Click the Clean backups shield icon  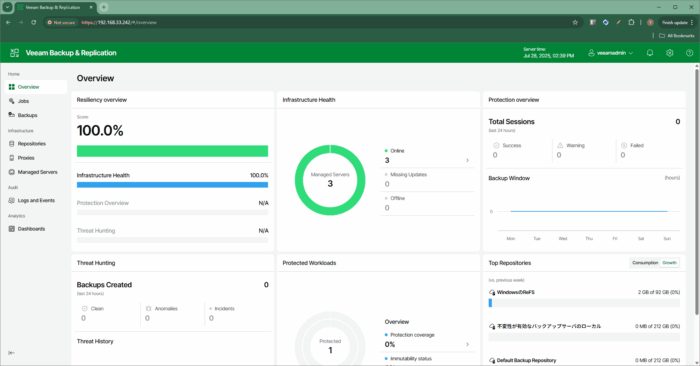(x=85, y=308)
